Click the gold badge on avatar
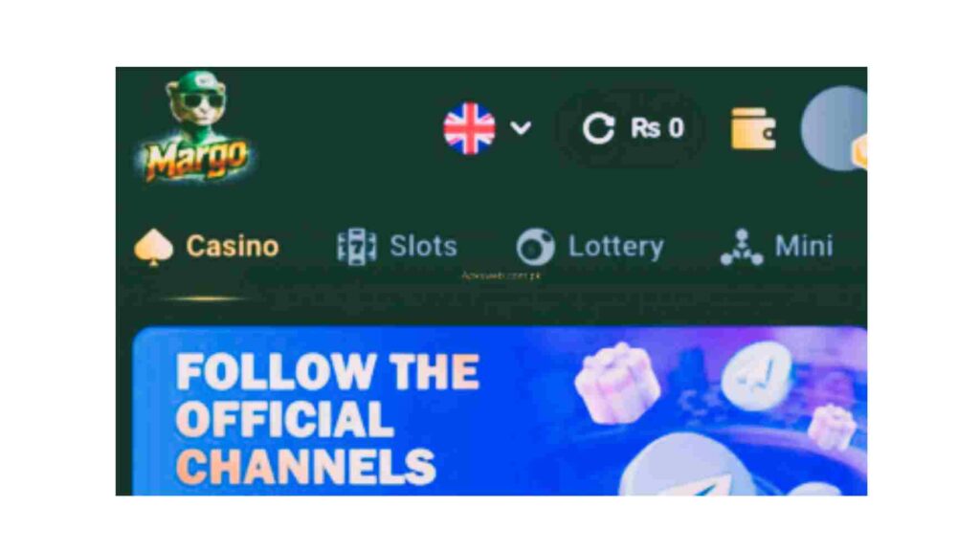The image size is (980, 551). (860, 152)
